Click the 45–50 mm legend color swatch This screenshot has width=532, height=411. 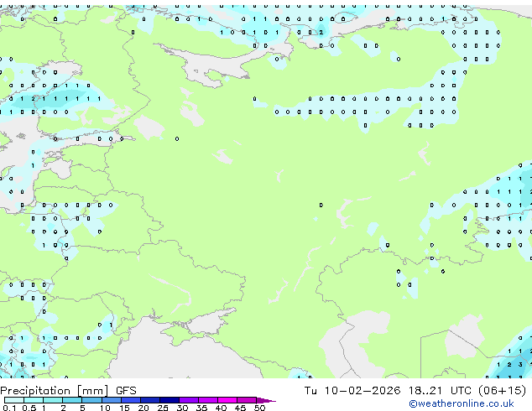[x=247, y=400]
